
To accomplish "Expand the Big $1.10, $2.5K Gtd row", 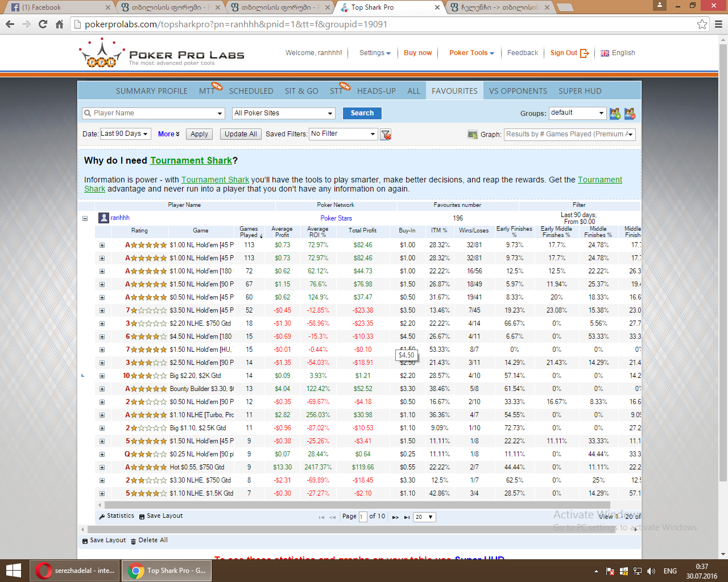I will (x=102, y=429).
